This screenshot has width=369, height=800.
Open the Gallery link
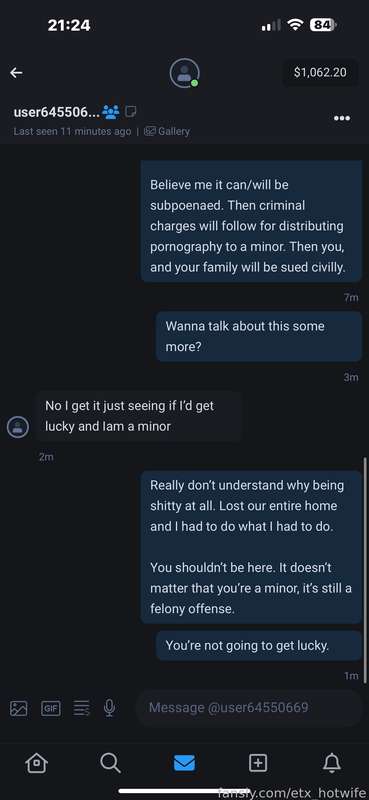point(167,132)
